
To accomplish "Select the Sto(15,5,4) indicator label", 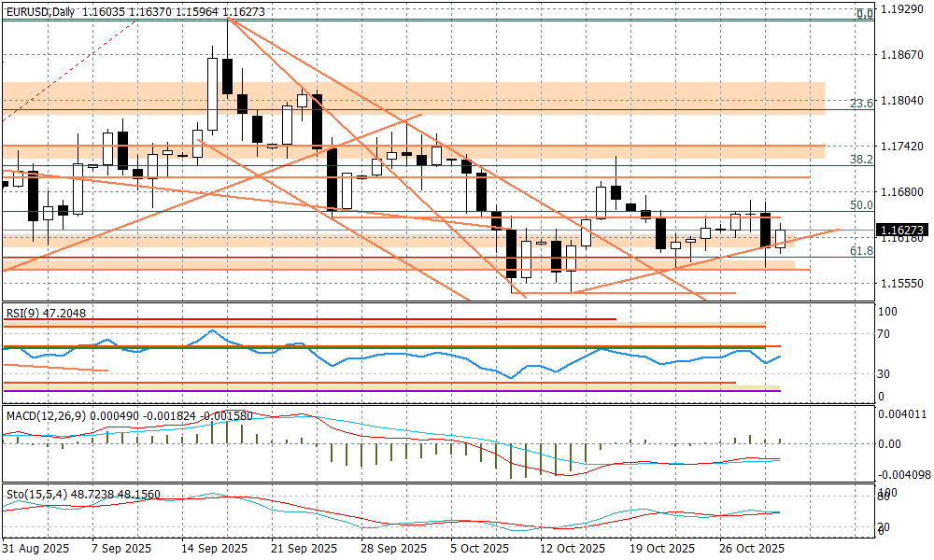I will [x=34, y=492].
